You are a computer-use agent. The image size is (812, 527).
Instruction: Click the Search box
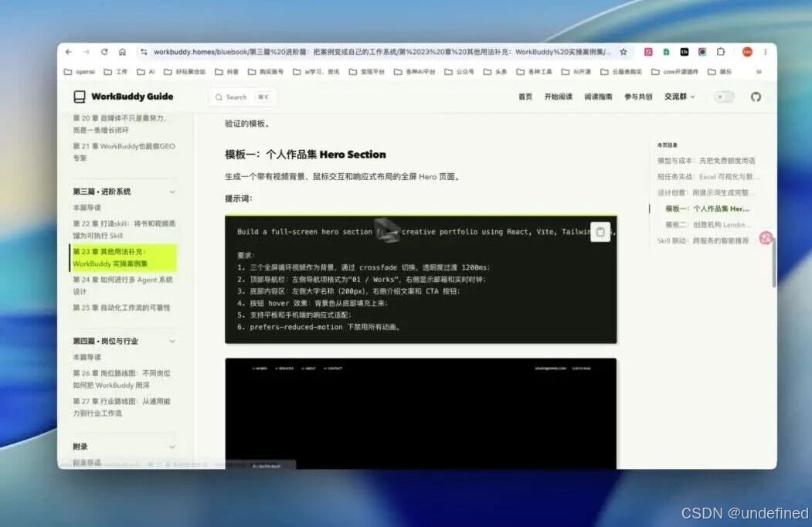point(243,97)
